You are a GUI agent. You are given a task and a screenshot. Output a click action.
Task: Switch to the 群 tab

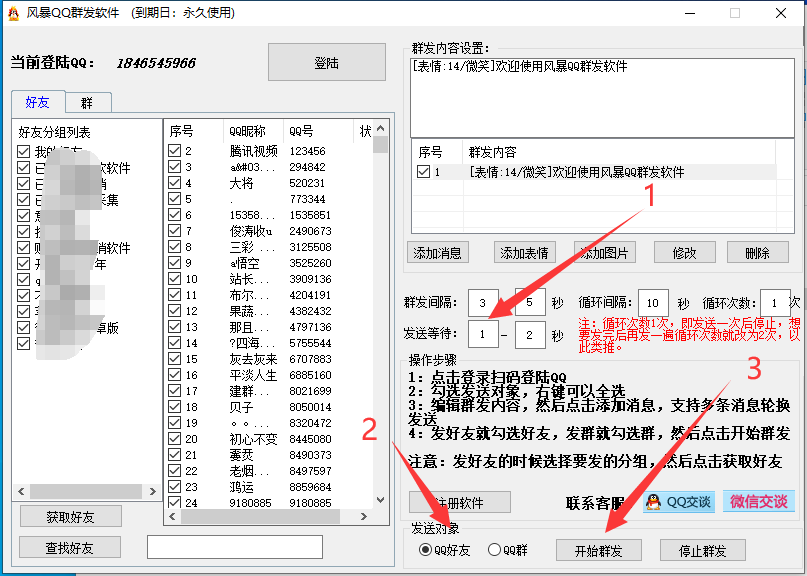pos(87,103)
